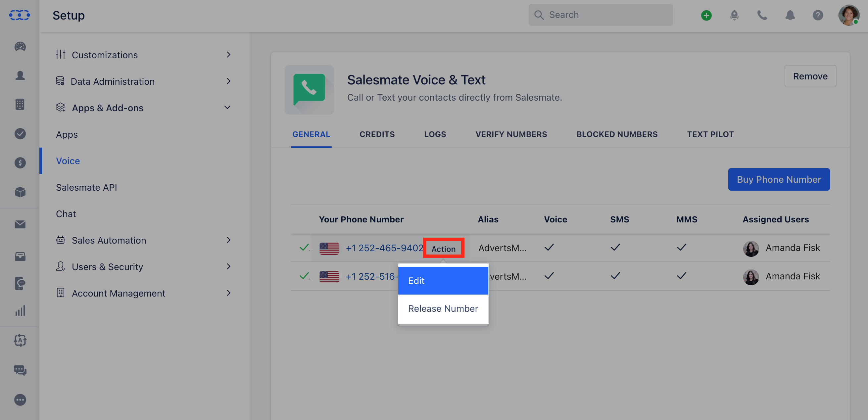Click the green plus quick-add icon
This screenshot has width=868, height=420.
[x=706, y=15]
